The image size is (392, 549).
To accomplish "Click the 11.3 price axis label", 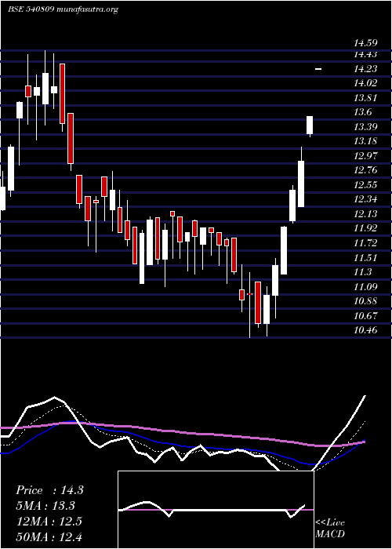I will (362, 272).
